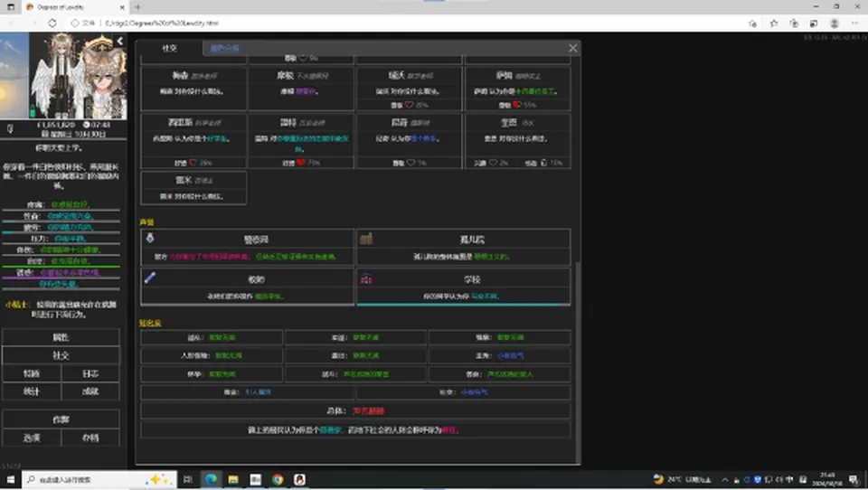Collapse the sidebar with the arrow icon
The width and height of the screenshot is (868, 490).
(x=119, y=41)
